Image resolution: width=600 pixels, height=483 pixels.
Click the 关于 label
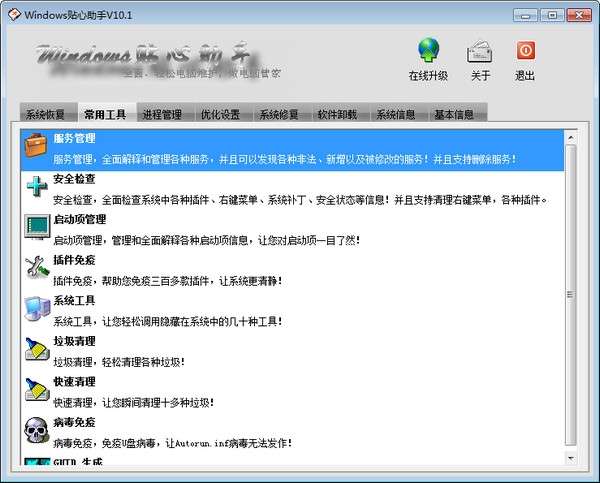(x=480, y=75)
